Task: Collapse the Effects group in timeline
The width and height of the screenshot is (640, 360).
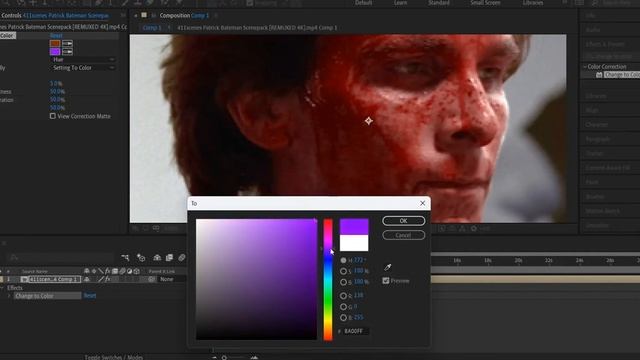Action: (2, 288)
